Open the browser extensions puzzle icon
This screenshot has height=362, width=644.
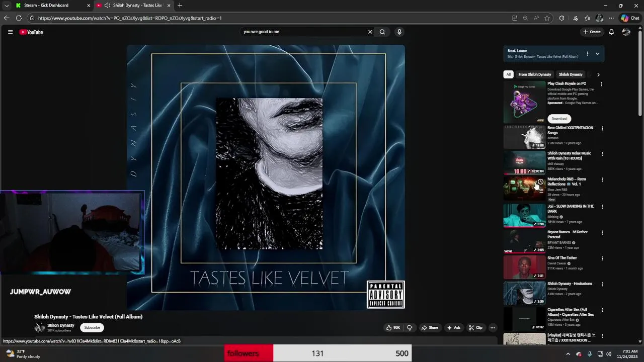point(561,18)
